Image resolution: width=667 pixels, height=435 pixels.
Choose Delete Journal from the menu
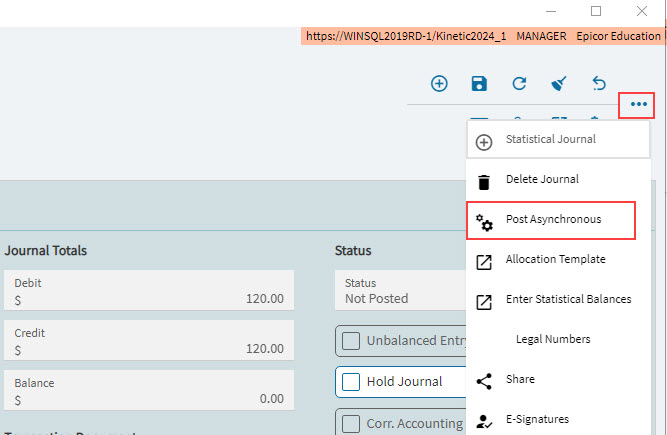tap(558, 179)
